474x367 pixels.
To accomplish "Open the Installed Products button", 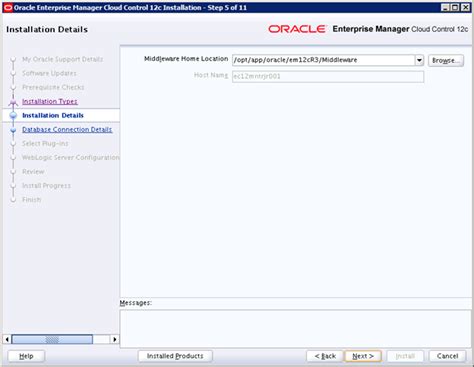I will point(175,356).
